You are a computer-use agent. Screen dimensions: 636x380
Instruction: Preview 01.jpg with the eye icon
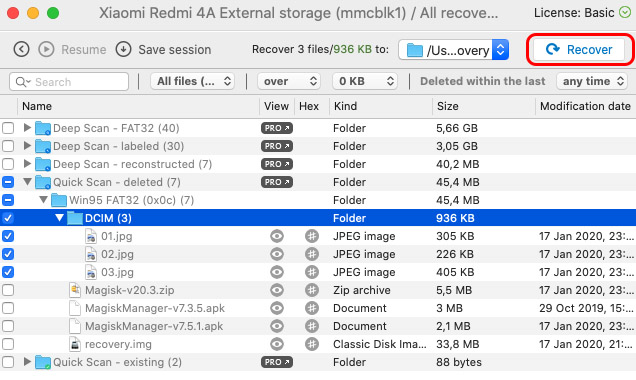click(x=277, y=236)
